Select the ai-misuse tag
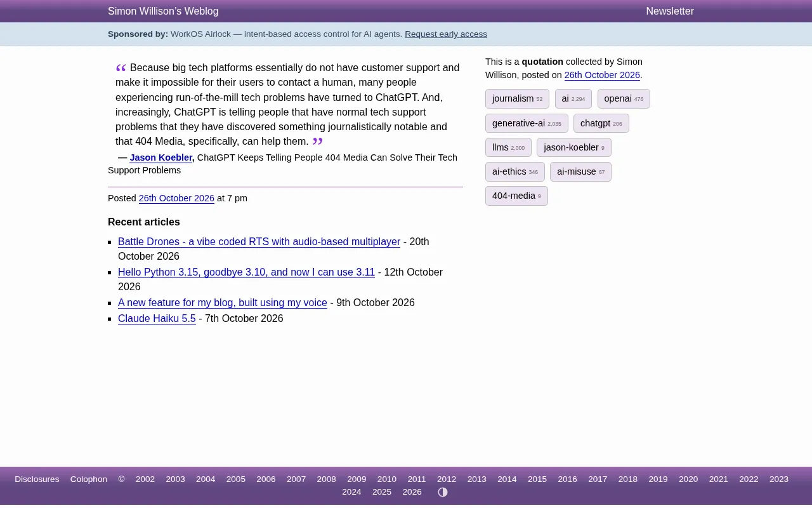Image resolution: width=812 pixels, height=508 pixels. point(580,171)
